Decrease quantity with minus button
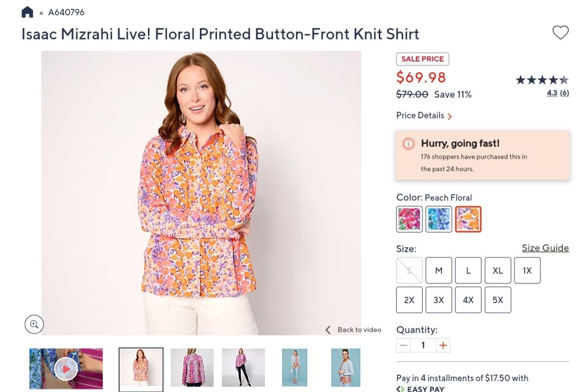The width and height of the screenshot is (582, 392). tap(404, 345)
